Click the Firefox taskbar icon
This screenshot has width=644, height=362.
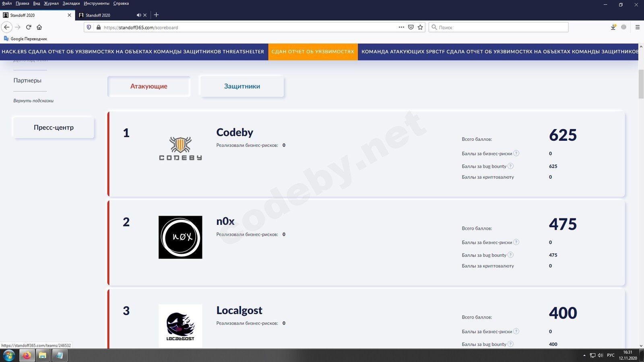tap(27, 356)
